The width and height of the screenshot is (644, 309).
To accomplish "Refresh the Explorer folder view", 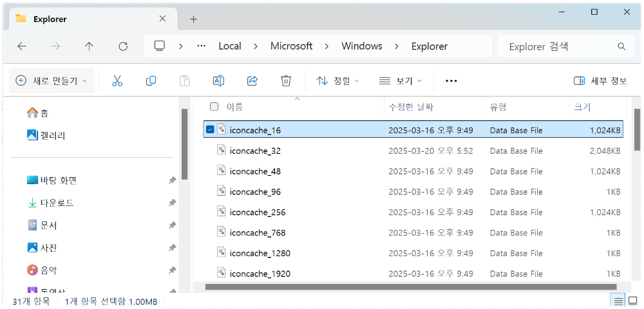I will (123, 46).
